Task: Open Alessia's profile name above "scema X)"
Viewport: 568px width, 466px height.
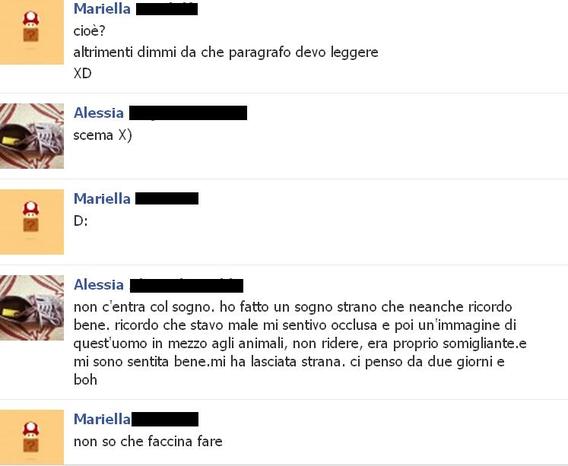Action: click(99, 113)
